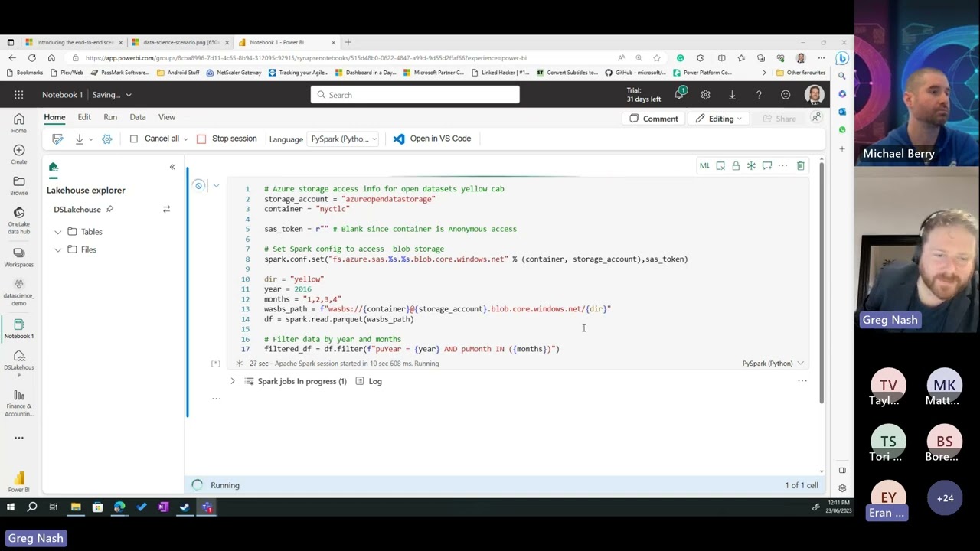Pin the DSLakehouse lakehouse

tap(109, 209)
